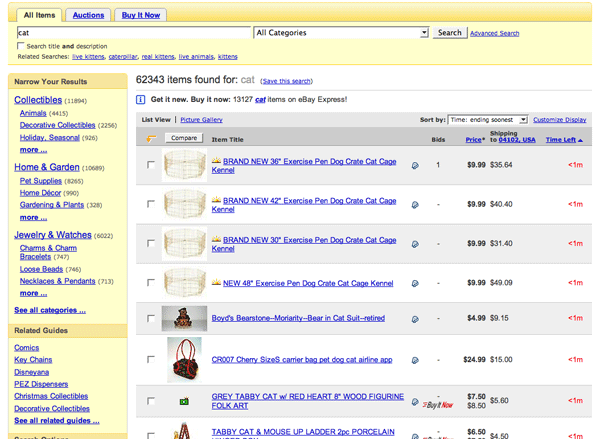Open thumbnail of 36" Exercise Pen
The width and height of the screenshot is (600, 439).
click(184, 165)
